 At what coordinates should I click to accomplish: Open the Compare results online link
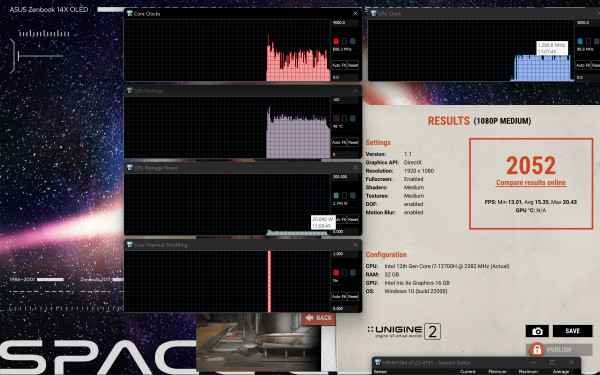click(531, 183)
